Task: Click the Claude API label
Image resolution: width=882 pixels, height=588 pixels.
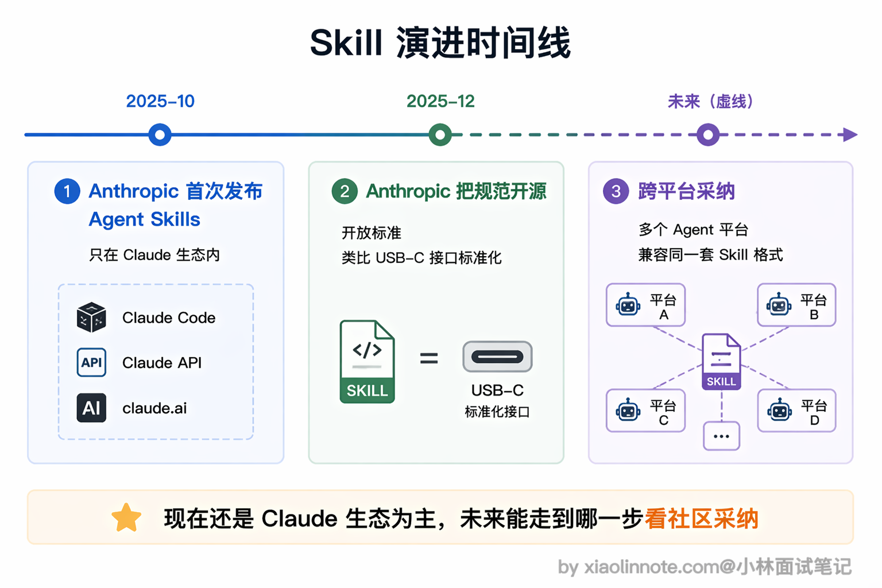Action: pyautogui.click(x=162, y=362)
